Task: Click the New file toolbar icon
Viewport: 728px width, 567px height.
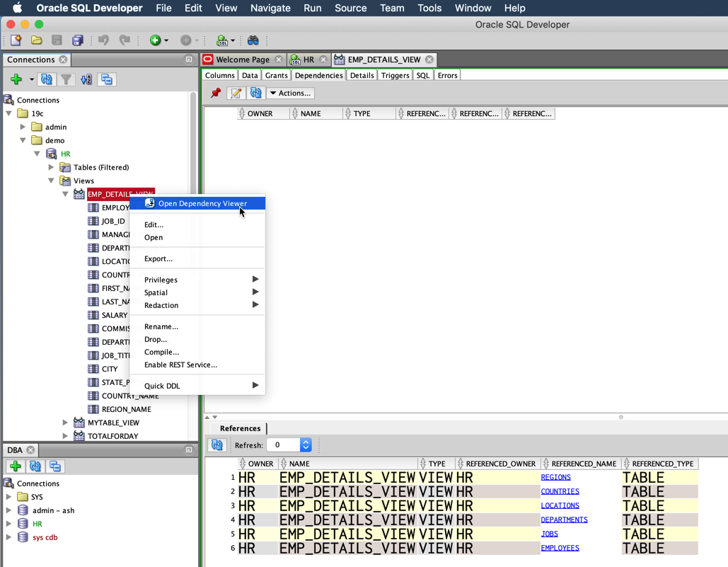Action: click(x=16, y=40)
